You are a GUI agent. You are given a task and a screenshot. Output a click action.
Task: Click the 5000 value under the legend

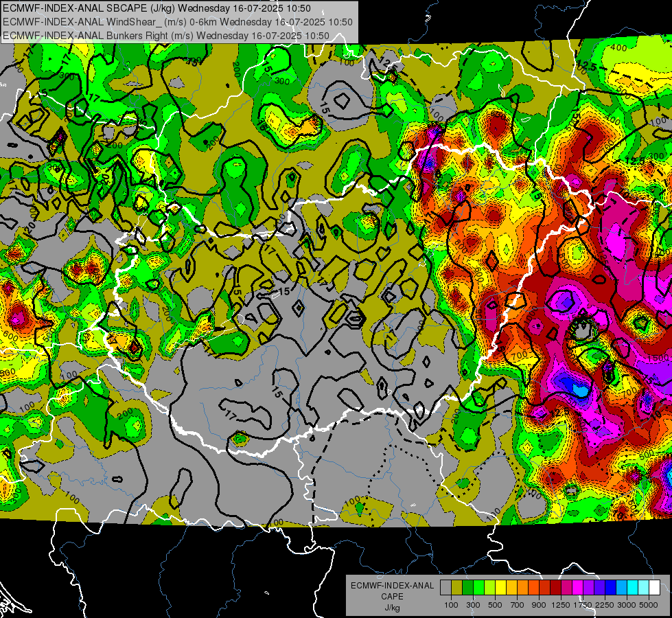tap(649, 605)
